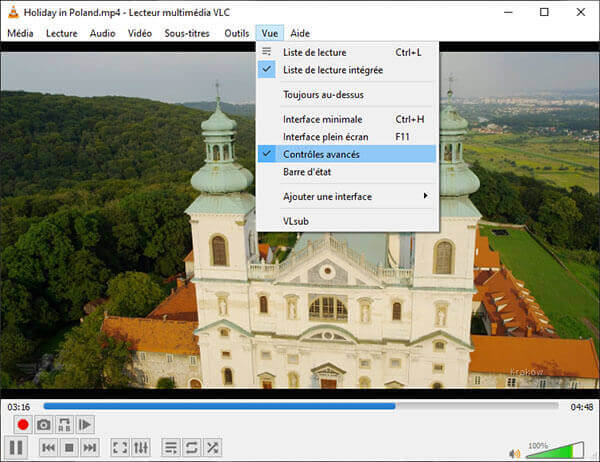Advance frame by frame

click(x=85, y=425)
